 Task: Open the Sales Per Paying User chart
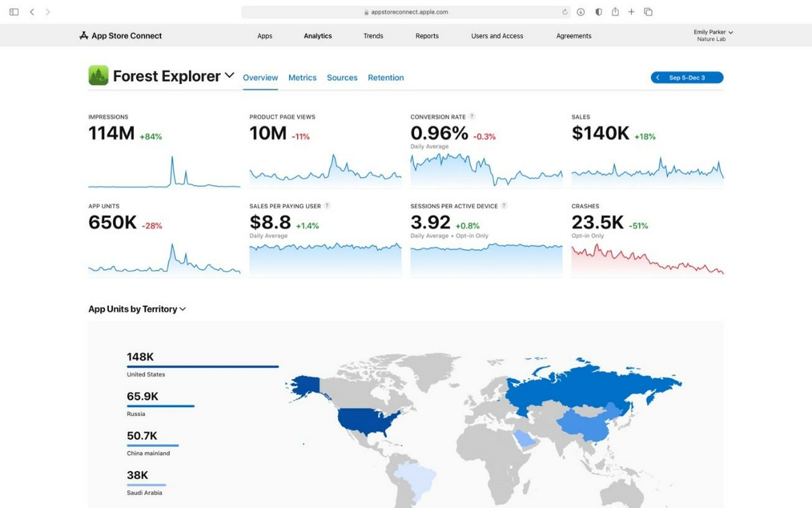(x=325, y=259)
